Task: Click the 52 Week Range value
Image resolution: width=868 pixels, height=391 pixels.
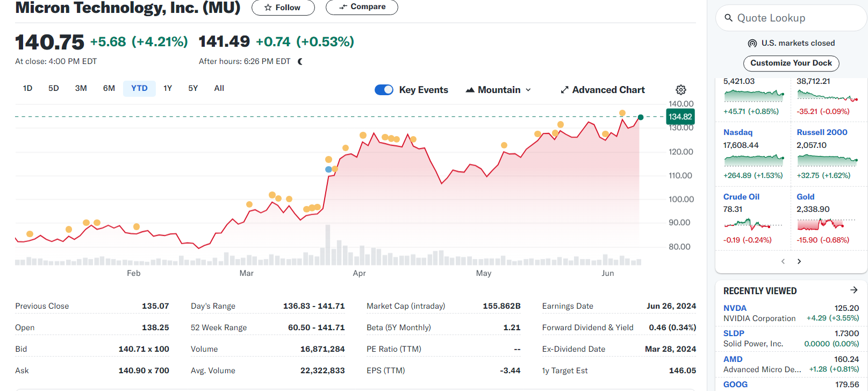Action: (317, 328)
